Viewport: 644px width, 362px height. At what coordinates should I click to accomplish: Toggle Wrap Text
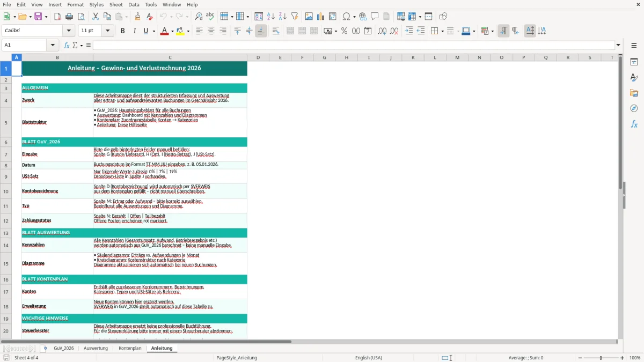click(275, 31)
